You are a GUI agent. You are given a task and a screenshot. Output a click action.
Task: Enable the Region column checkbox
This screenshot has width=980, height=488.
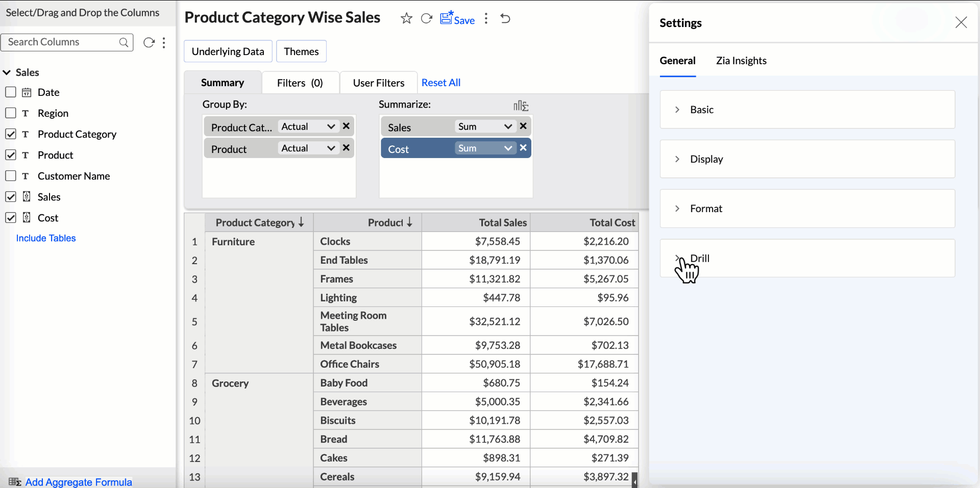[x=11, y=113]
